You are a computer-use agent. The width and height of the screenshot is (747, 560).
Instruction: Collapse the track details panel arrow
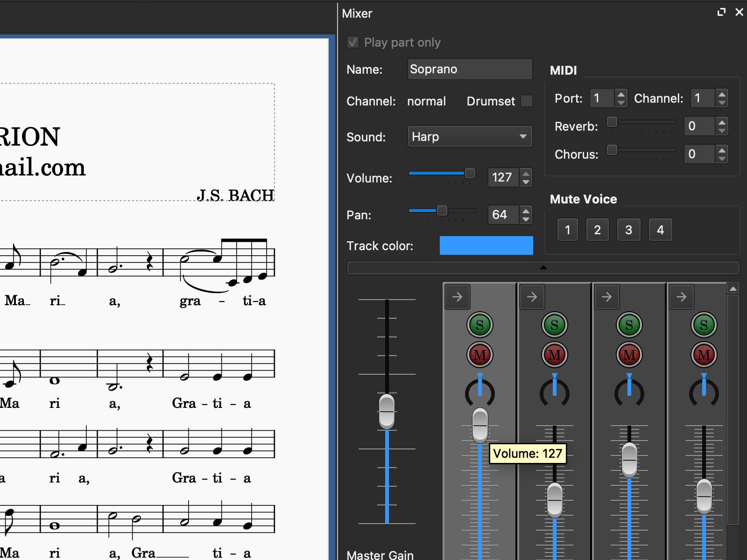pos(543,268)
